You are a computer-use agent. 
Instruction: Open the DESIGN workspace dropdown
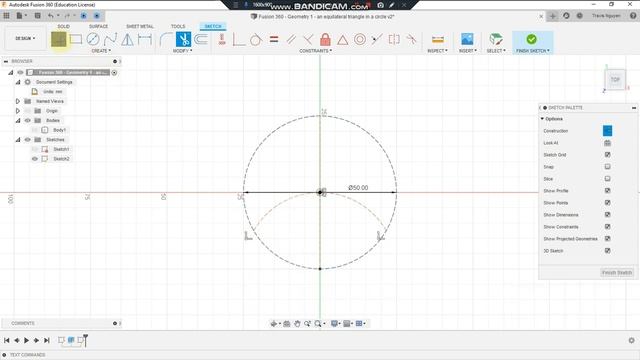(25, 38)
